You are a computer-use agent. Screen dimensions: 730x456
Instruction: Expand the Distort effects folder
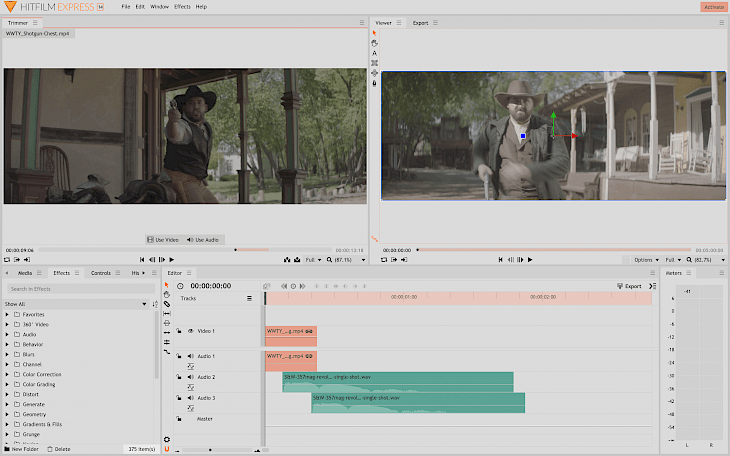click(x=7, y=394)
